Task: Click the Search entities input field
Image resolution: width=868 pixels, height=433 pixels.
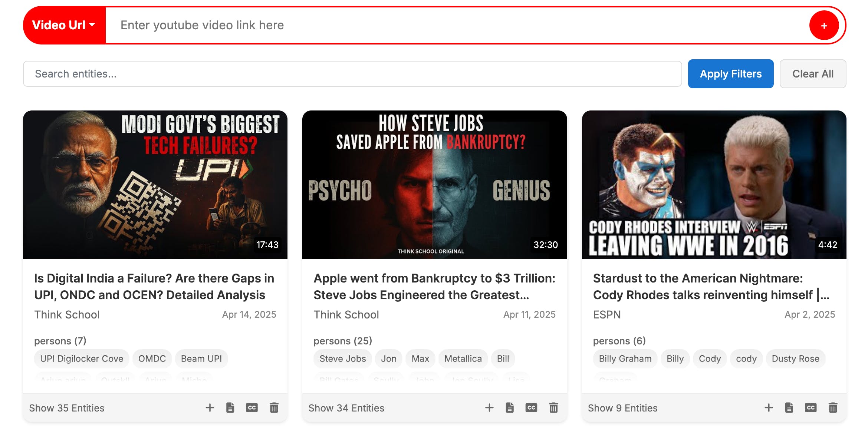Action: [x=352, y=74]
